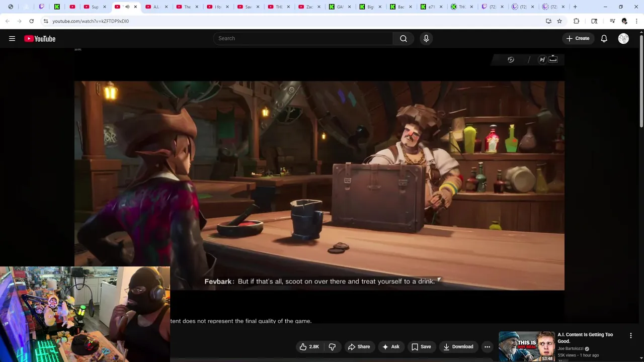
Task: Click the streamer webcam overlay
Action: [x=85, y=314]
